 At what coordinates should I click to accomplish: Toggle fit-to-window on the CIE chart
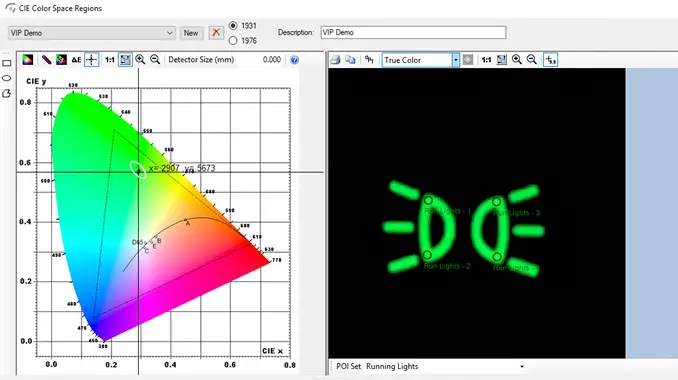[125, 60]
